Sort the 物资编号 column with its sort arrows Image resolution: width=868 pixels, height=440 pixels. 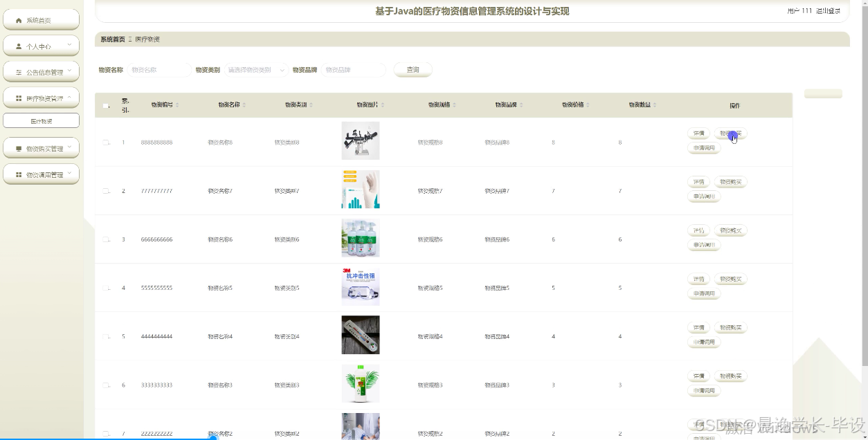pos(177,105)
